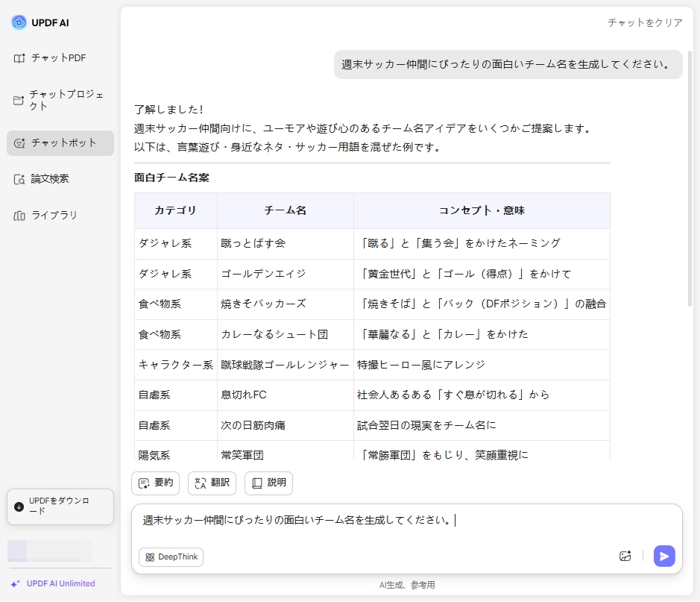The height and width of the screenshot is (602, 700).
Task: Click the 試合翌日の現実をチーム名に cell
Action: (482, 426)
